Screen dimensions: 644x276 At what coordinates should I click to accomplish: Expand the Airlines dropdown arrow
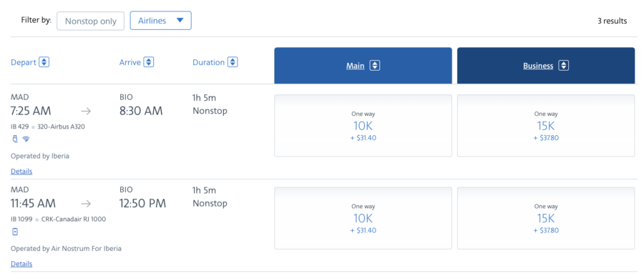pyautogui.click(x=180, y=21)
